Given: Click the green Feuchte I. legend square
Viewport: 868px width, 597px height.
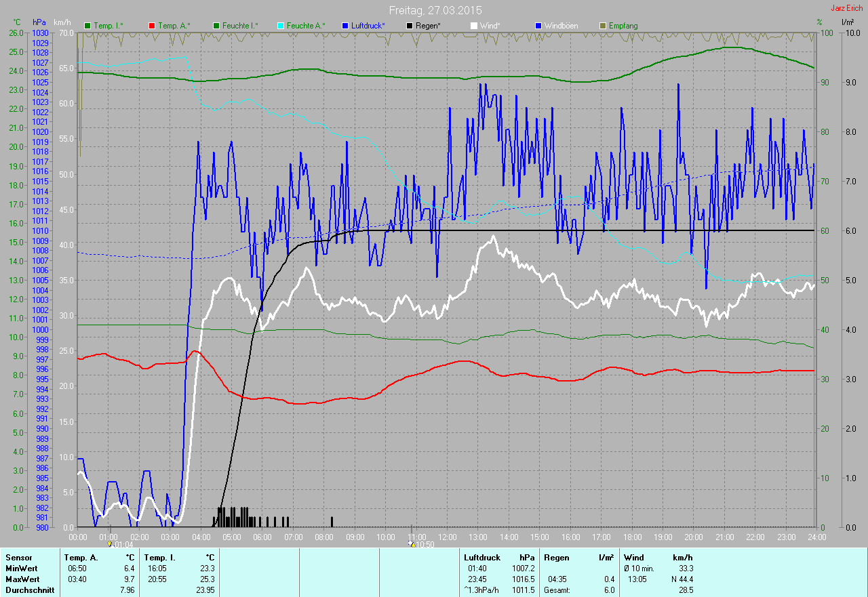Looking at the screenshot, I should (216, 26).
